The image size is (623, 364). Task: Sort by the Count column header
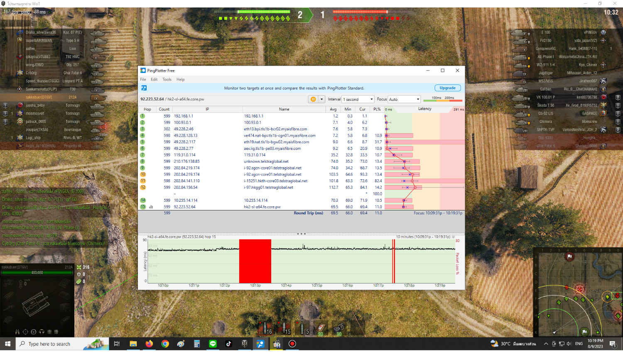point(164,109)
